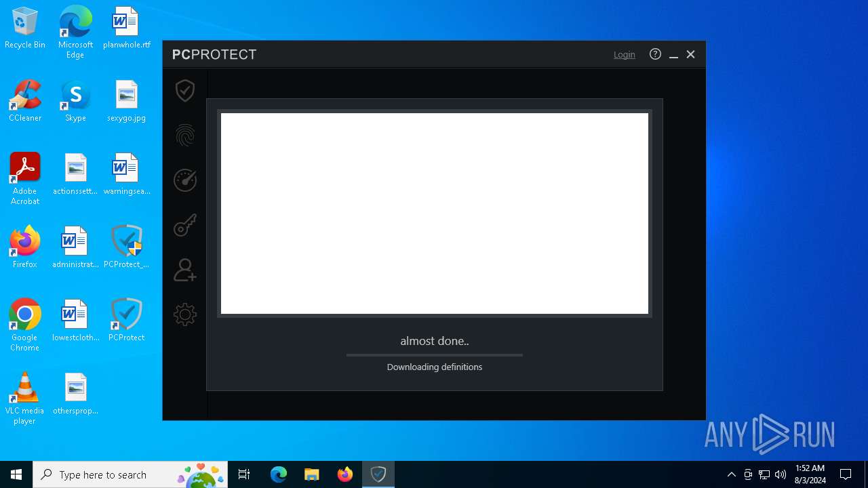
Task: Click the volume speaker icon in tray
Action: click(x=781, y=474)
